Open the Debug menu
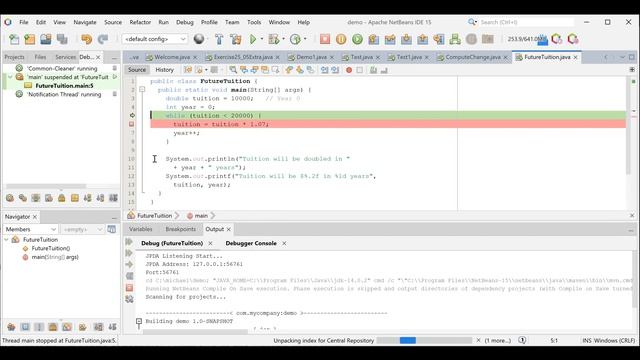This screenshot has width=640, height=360. click(x=184, y=22)
